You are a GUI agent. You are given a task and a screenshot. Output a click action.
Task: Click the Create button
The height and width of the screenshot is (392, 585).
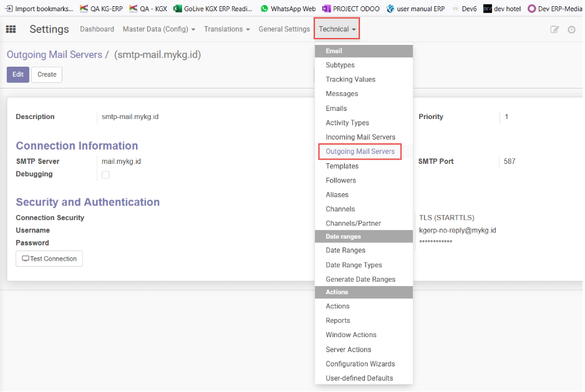coord(47,74)
